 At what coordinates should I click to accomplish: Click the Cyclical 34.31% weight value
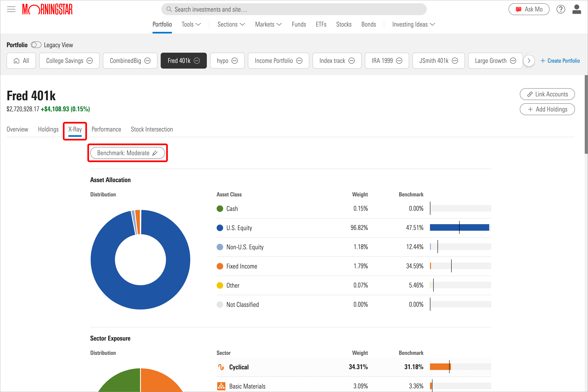pyautogui.click(x=358, y=367)
